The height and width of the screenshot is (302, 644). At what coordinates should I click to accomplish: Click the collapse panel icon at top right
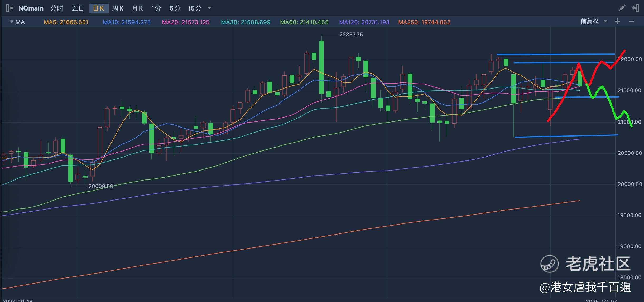click(636, 8)
